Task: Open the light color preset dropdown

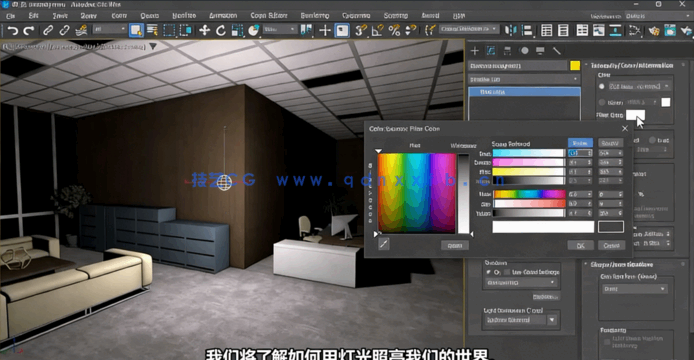Action: (x=639, y=86)
